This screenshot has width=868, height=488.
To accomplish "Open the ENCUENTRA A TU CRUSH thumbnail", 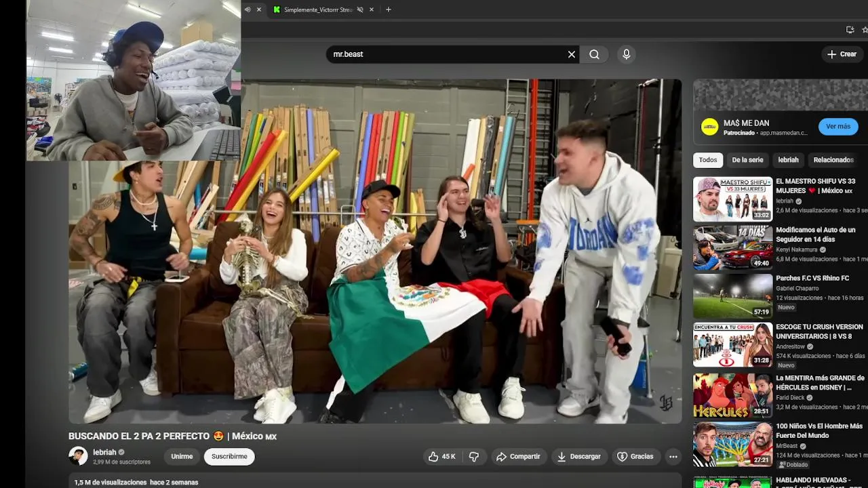I will (732, 344).
